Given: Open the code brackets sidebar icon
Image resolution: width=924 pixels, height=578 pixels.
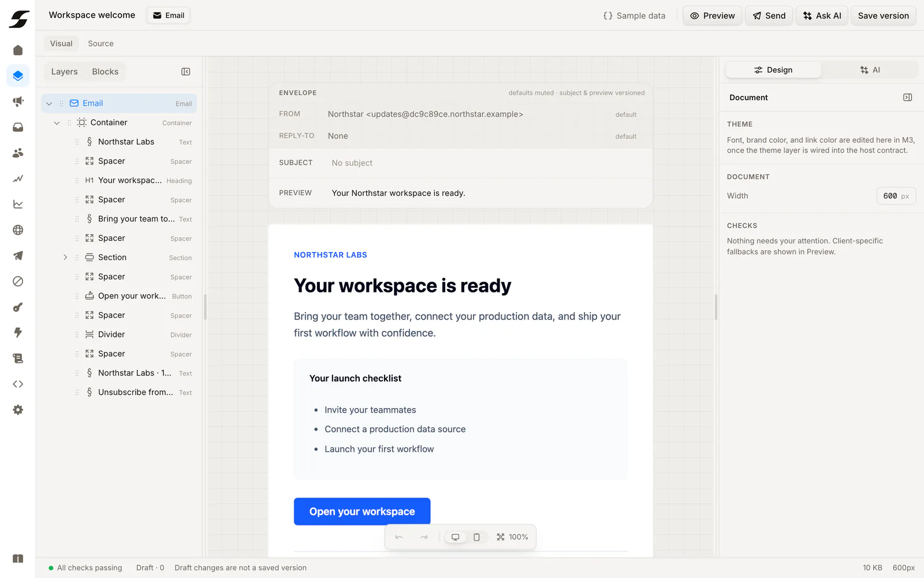Looking at the screenshot, I should (18, 384).
